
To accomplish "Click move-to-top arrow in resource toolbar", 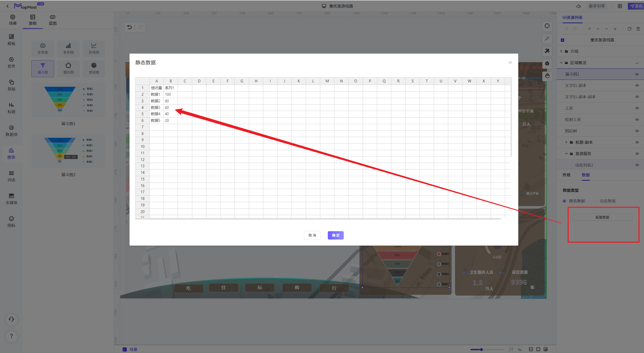I will click(x=590, y=29).
